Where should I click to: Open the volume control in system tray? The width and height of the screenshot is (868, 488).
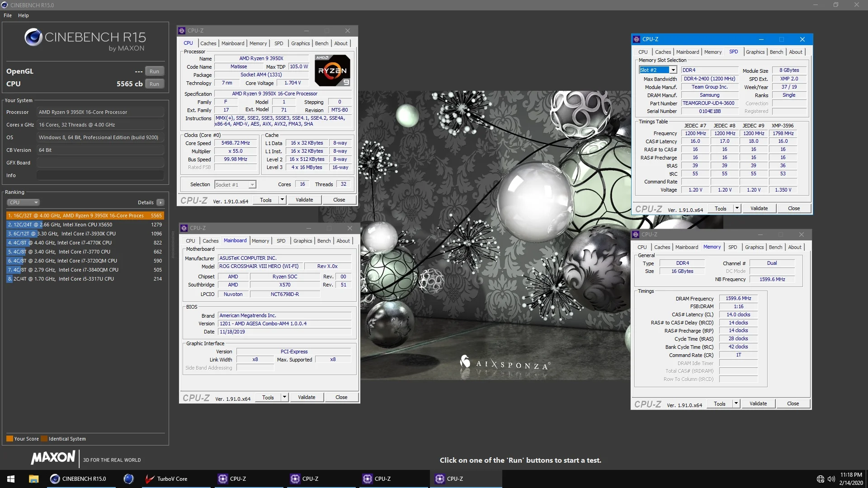coord(831,479)
